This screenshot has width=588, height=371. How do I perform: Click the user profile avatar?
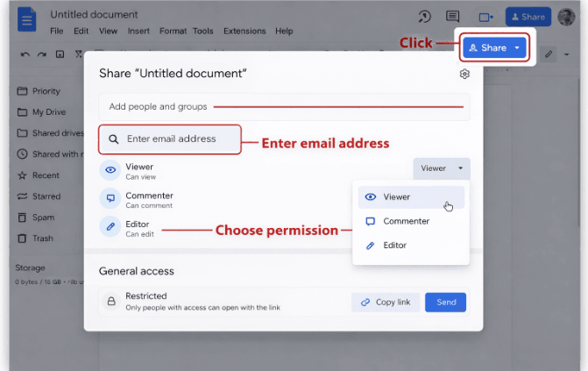tap(566, 17)
